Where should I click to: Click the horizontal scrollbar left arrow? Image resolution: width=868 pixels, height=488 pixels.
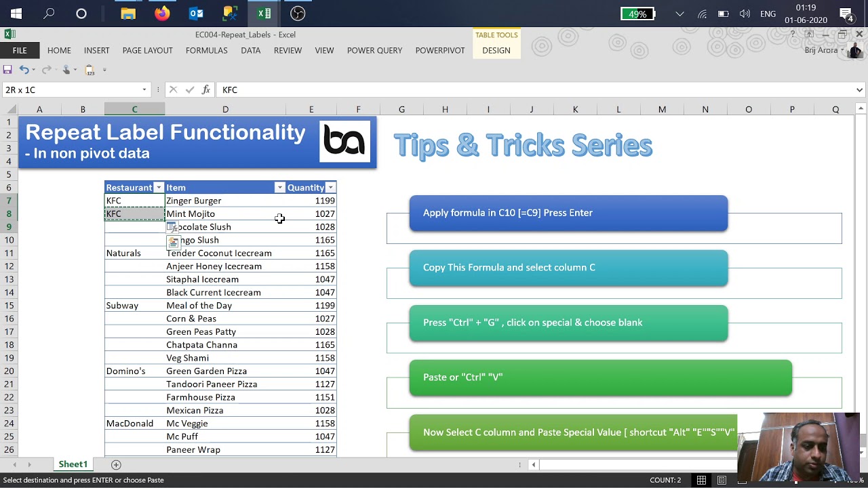click(534, 464)
